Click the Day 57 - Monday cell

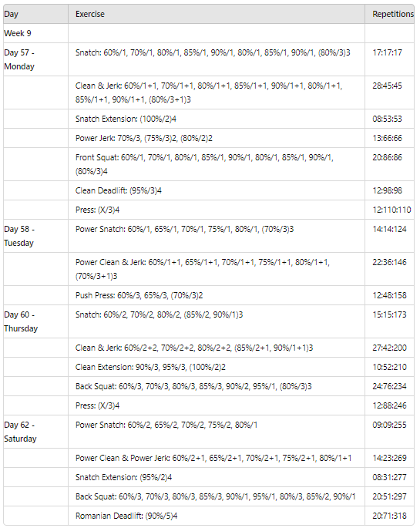coord(35,59)
